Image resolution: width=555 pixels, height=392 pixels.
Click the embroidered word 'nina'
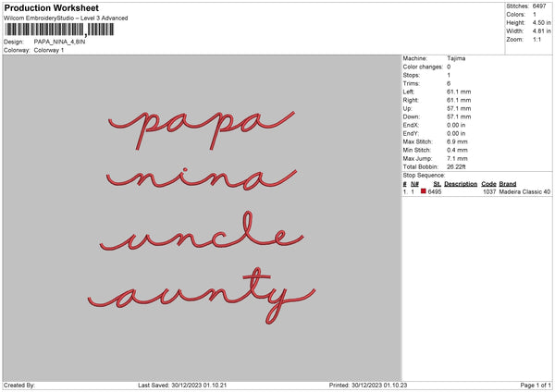pos(202,178)
